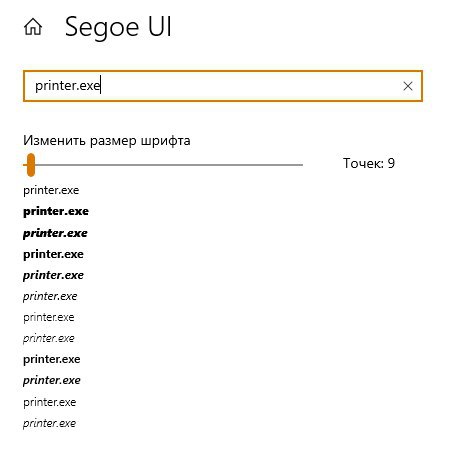Click the orange font size slider thumb
Image resolution: width=472 pixels, height=472 pixels.
[31, 165]
